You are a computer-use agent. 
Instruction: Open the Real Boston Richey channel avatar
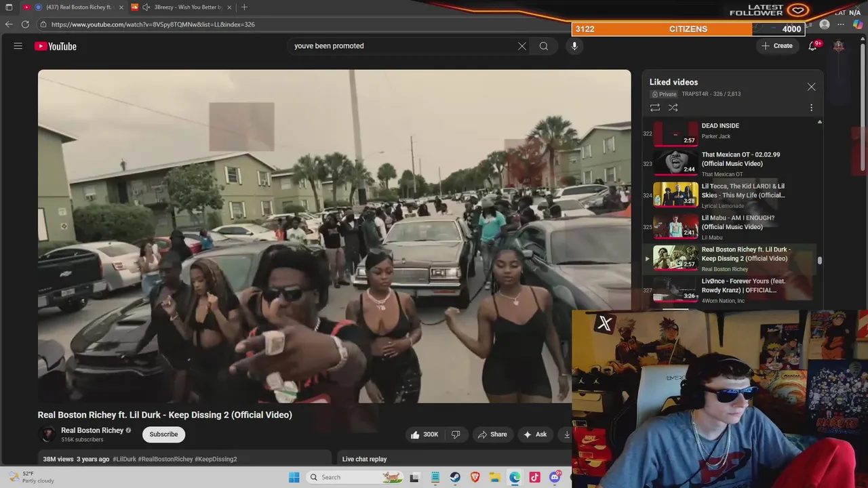pos(47,434)
